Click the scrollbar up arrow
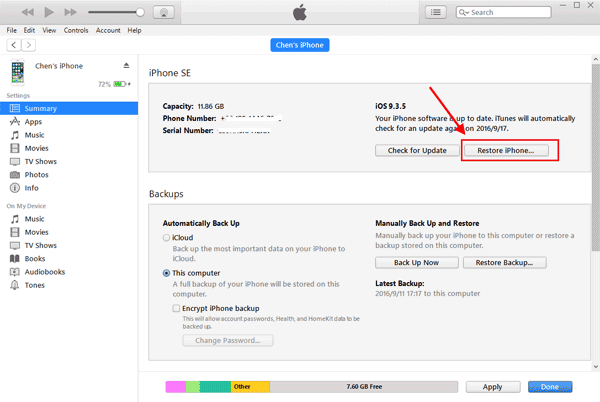 tap(596, 59)
